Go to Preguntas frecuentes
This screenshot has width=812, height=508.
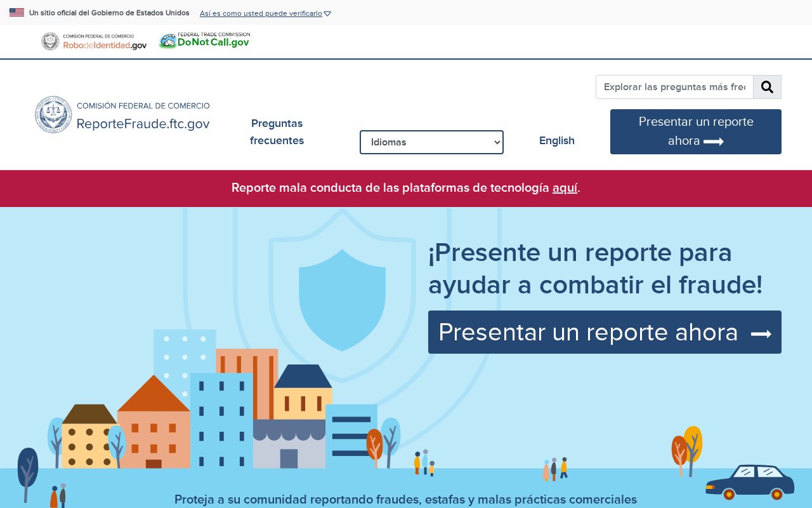point(277,132)
